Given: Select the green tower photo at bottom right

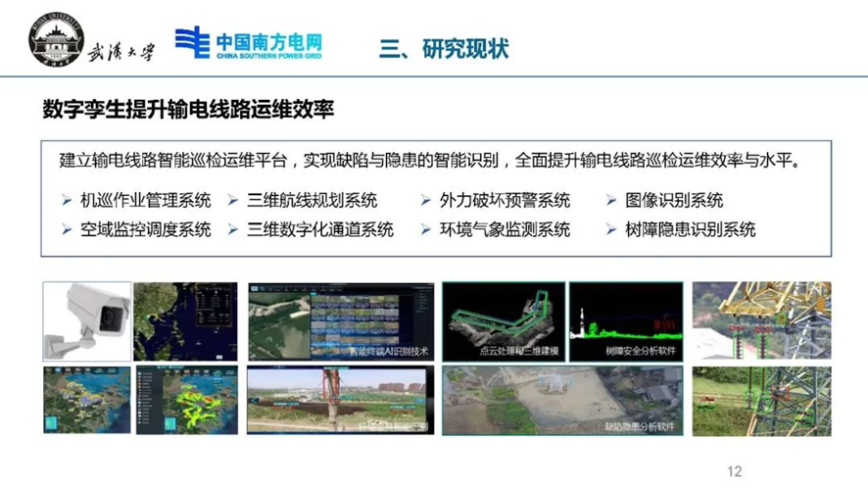Looking at the screenshot, I should pos(761,400).
